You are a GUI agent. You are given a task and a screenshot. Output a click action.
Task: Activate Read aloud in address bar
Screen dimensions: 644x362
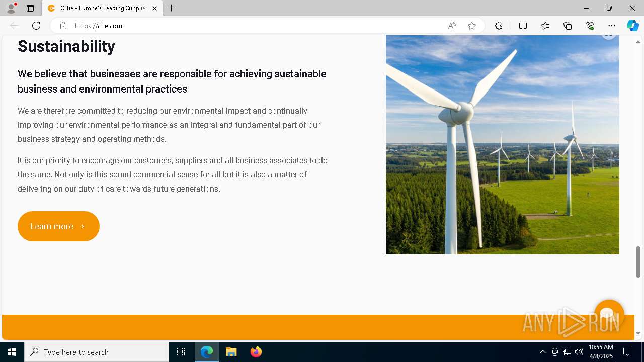click(452, 26)
